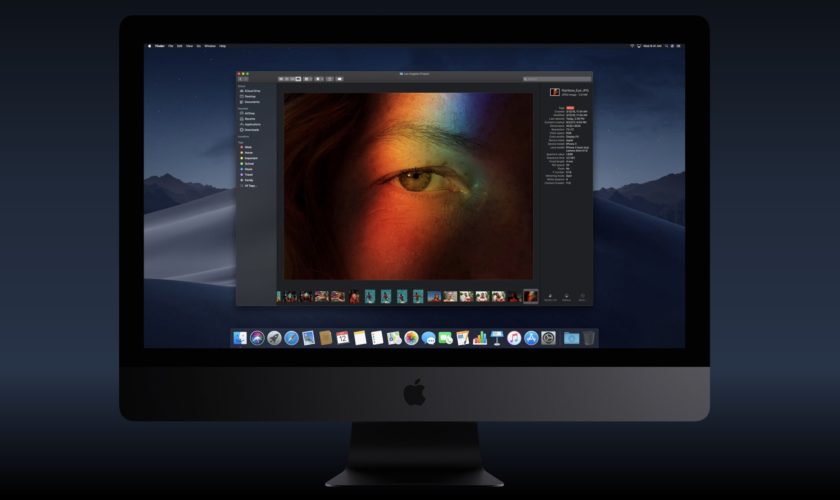Open Documents in the Finder sidebar
Viewport: 840px width, 500px height.
pos(250,102)
